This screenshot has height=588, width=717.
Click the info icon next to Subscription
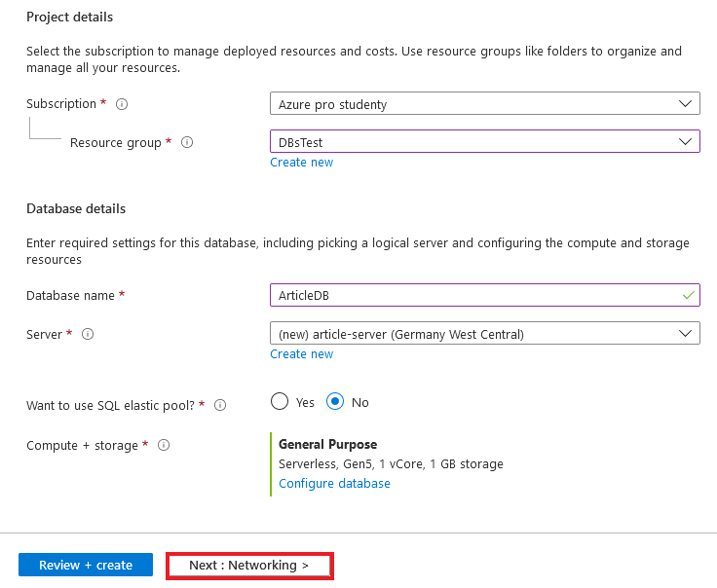(123, 104)
